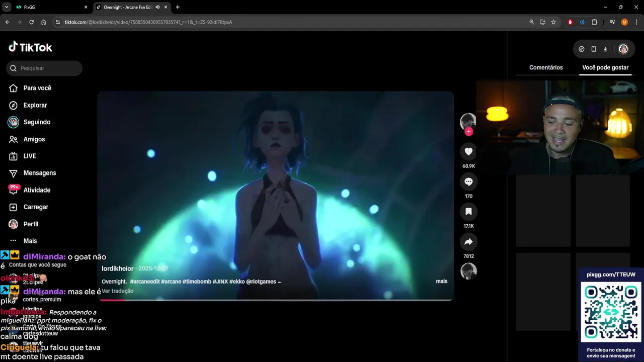Click the #timebomb hashtag

(197, 282)
